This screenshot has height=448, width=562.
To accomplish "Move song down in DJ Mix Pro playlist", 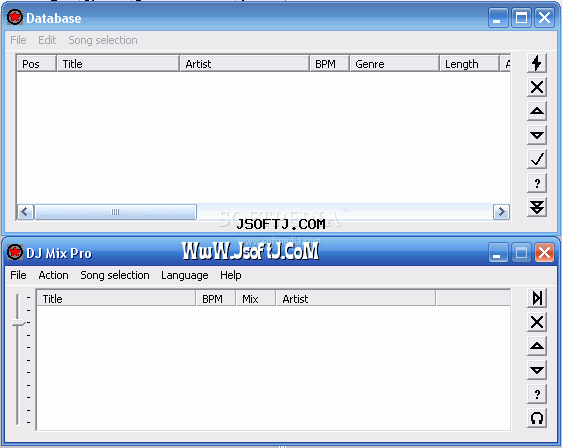I will point(537,370).
